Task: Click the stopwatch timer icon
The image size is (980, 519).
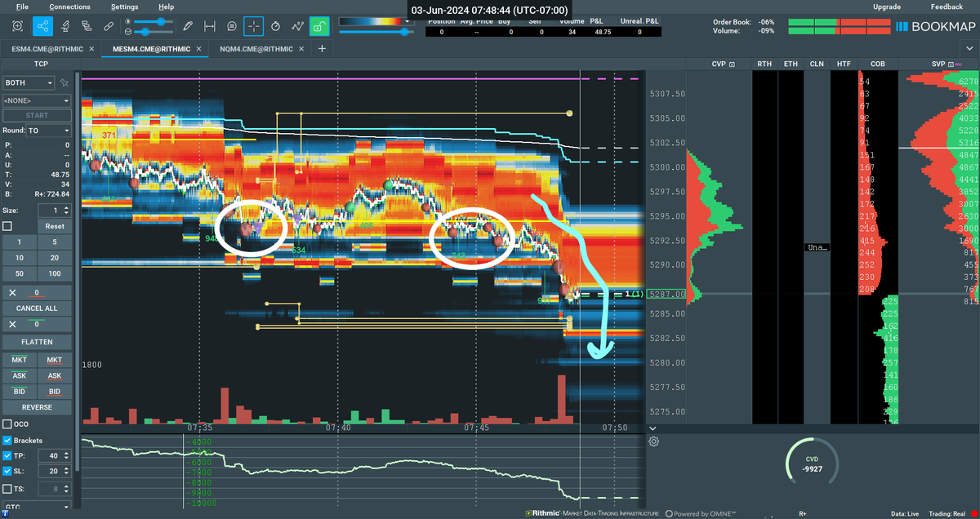Action: coord(276,26)
